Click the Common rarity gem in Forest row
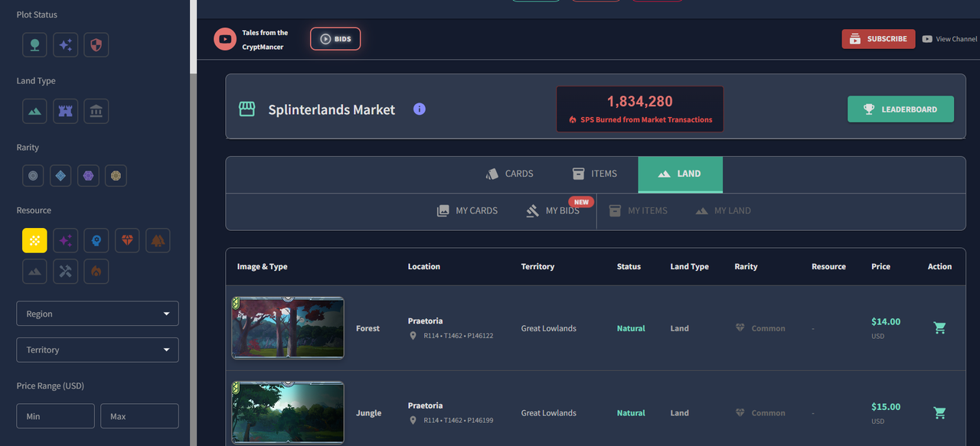980x446 pixels. 740,328
